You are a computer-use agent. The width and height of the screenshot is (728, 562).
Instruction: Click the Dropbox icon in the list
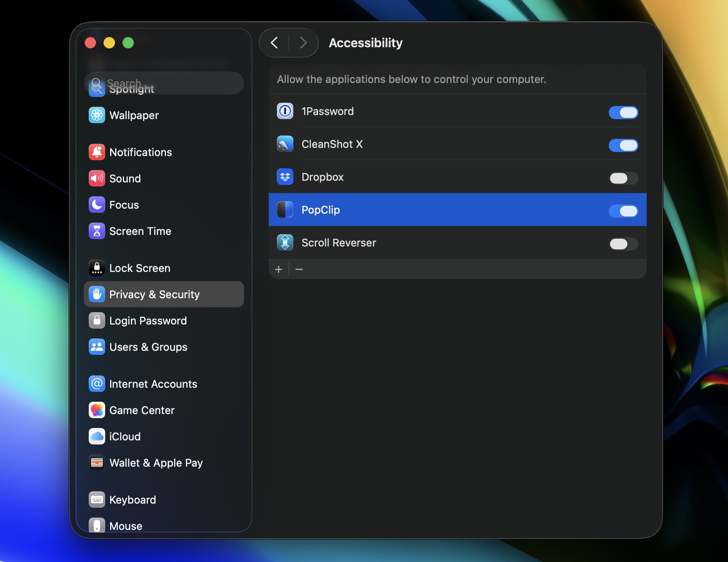(285, 177)
